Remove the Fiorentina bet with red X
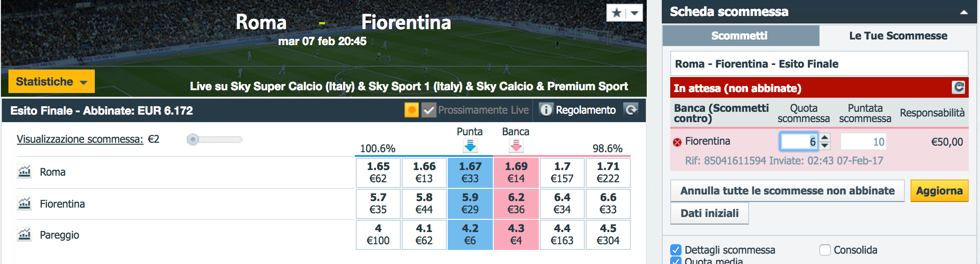The image size is (980, 264). coord(677,142)
